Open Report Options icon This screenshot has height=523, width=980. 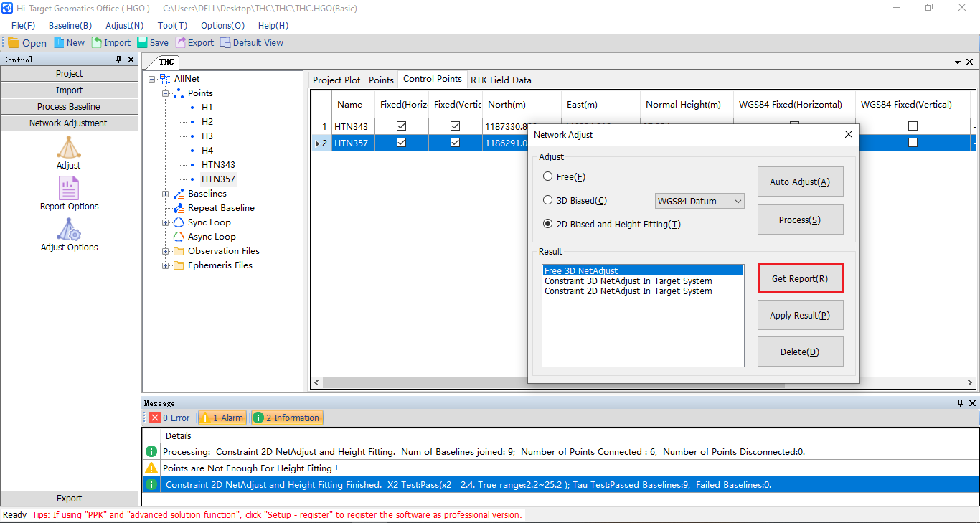click(69, 189)
